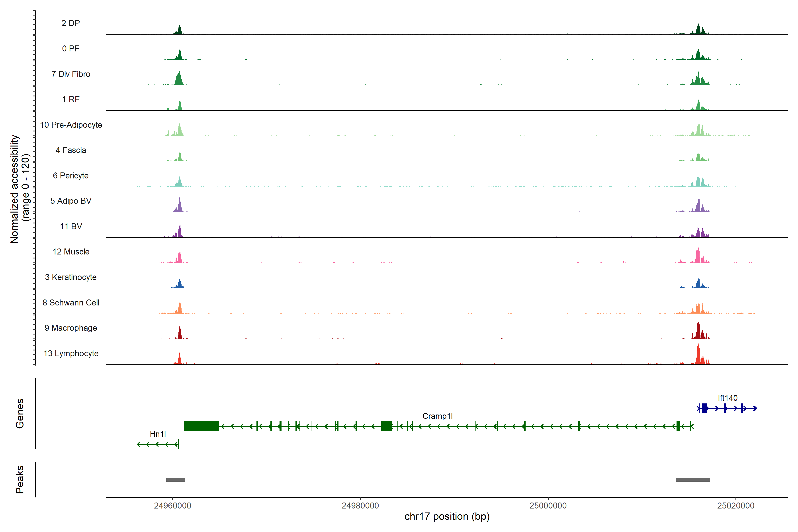Click the Genes panel label
The width and height of the screenshot is (798, 532).
[20, 413]
